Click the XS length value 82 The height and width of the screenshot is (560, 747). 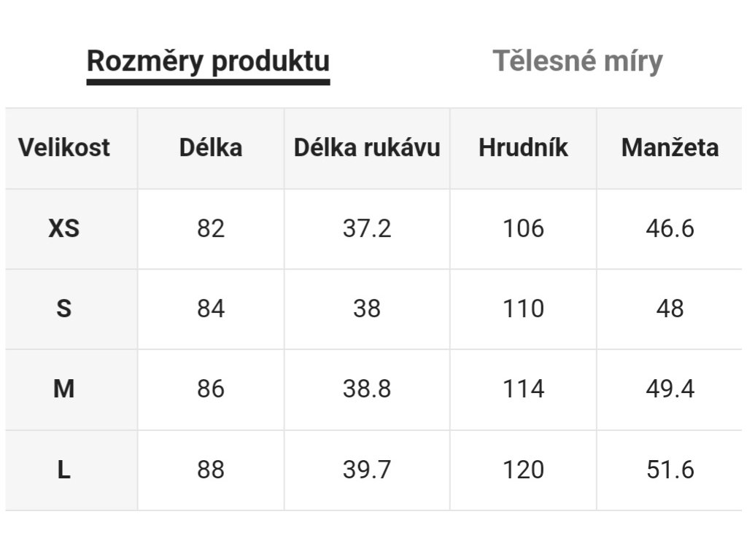pos(210,229)
